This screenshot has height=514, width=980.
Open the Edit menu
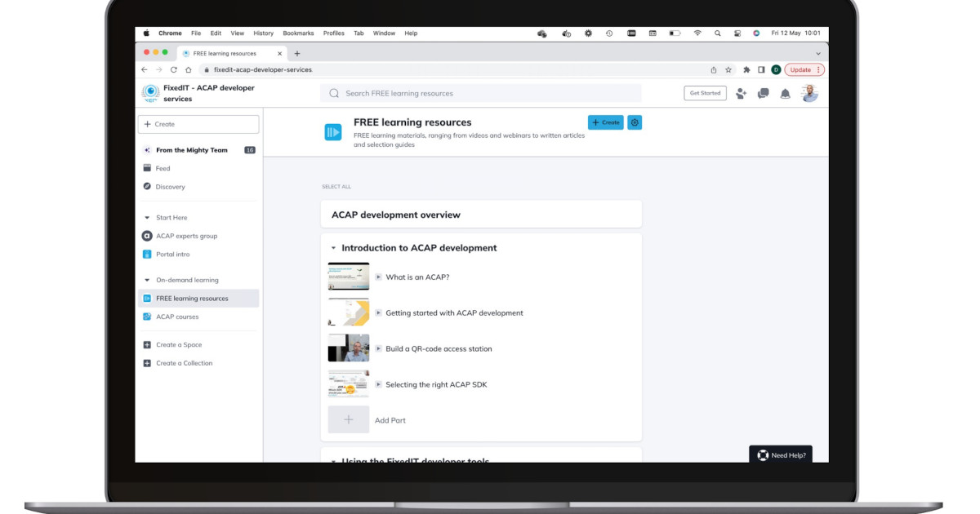(216, 33)
